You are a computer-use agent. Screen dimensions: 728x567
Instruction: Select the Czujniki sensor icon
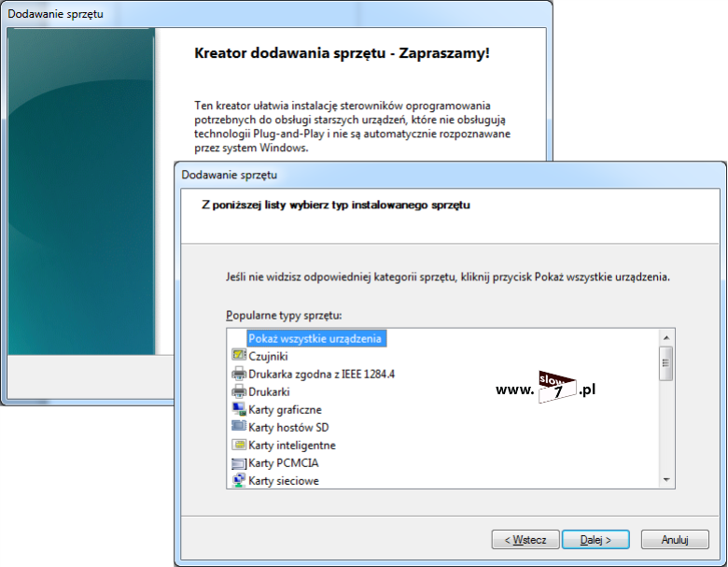pyautogui.click(x=239, y=356)
